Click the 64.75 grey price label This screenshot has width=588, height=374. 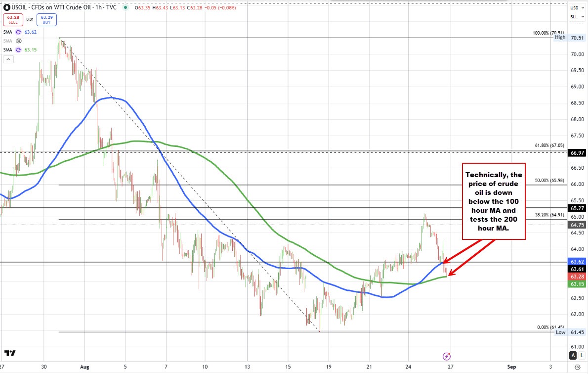578,225
